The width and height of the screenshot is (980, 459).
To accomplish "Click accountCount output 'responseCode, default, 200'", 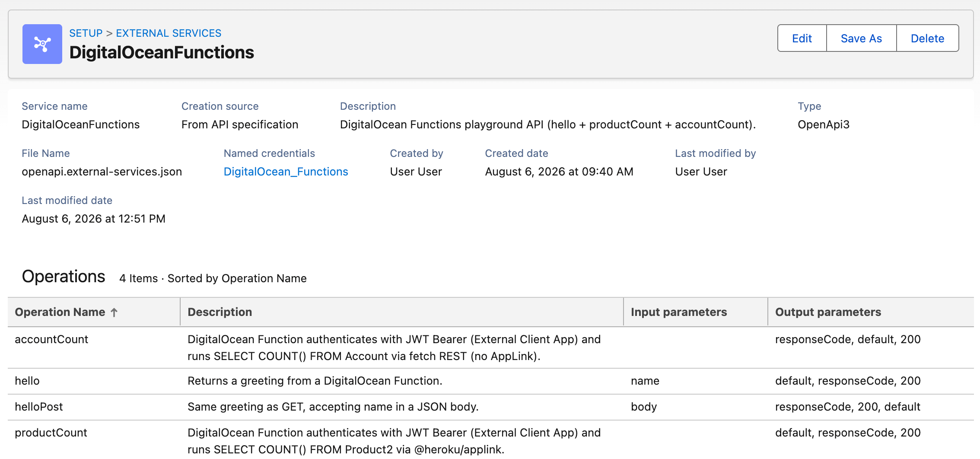I will (x=848, y=339).
